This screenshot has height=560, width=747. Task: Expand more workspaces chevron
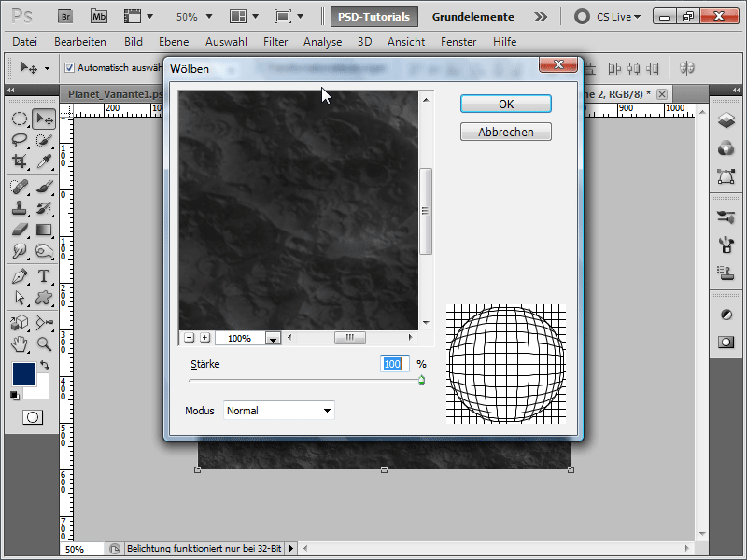[x=541, y=17]
